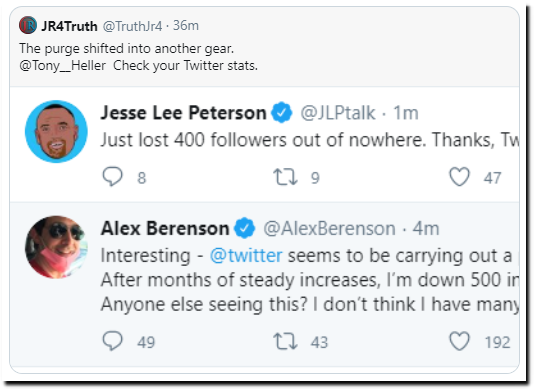
Task: Click Alex Berenson's verified badge
Action: (x=245, y=228)
